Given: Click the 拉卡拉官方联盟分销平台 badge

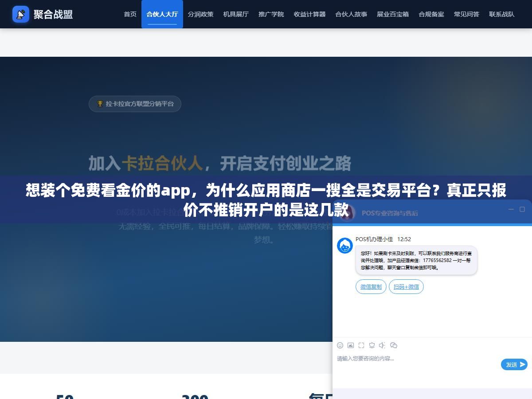Looking at the screenshot, I should tap(135, 104).
